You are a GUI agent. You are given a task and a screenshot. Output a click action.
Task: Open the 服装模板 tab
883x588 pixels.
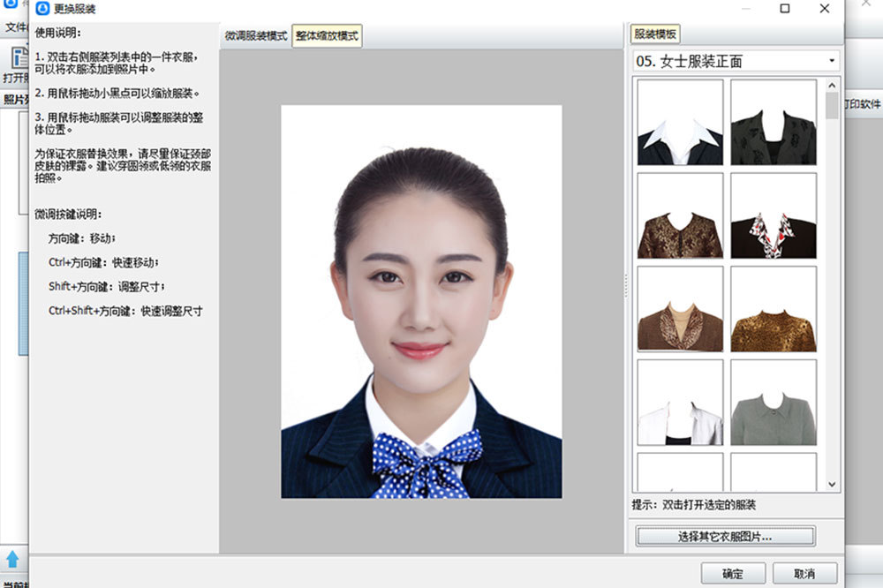[x=655, y=34]
